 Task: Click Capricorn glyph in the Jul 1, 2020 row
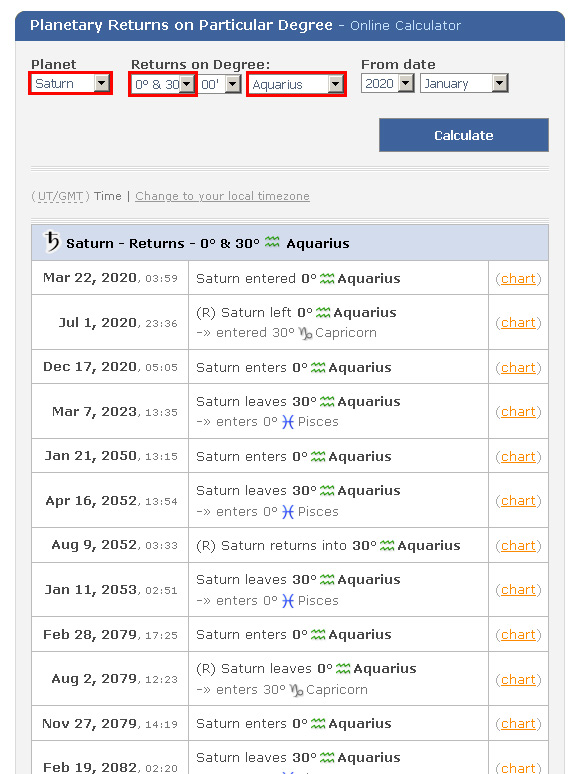[306, 333]
